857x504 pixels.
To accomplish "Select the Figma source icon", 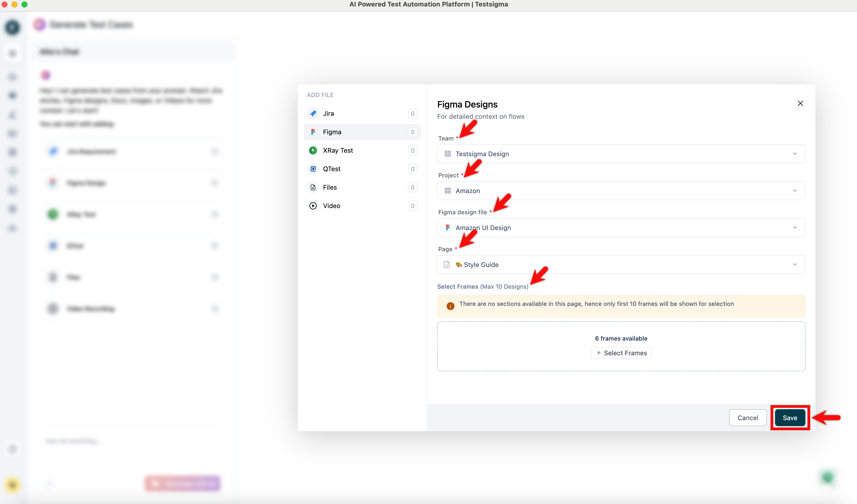I will pyautogui.click(x=313, y=131).
